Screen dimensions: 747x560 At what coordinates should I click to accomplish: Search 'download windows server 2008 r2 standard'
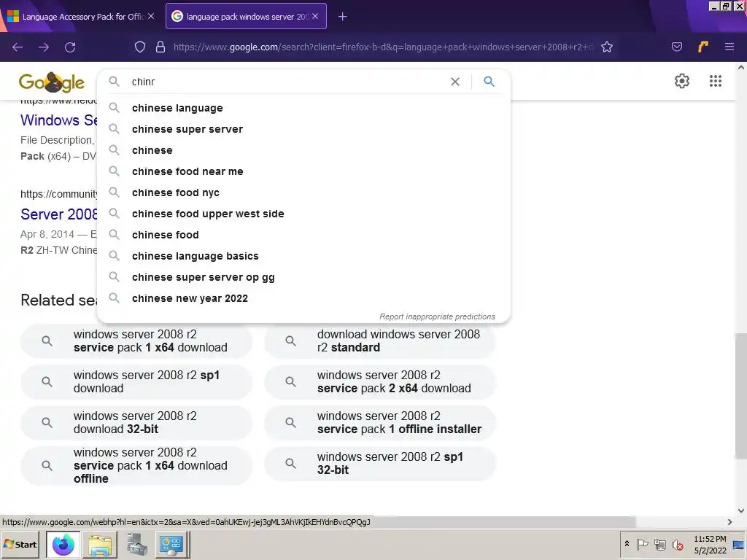380,341
